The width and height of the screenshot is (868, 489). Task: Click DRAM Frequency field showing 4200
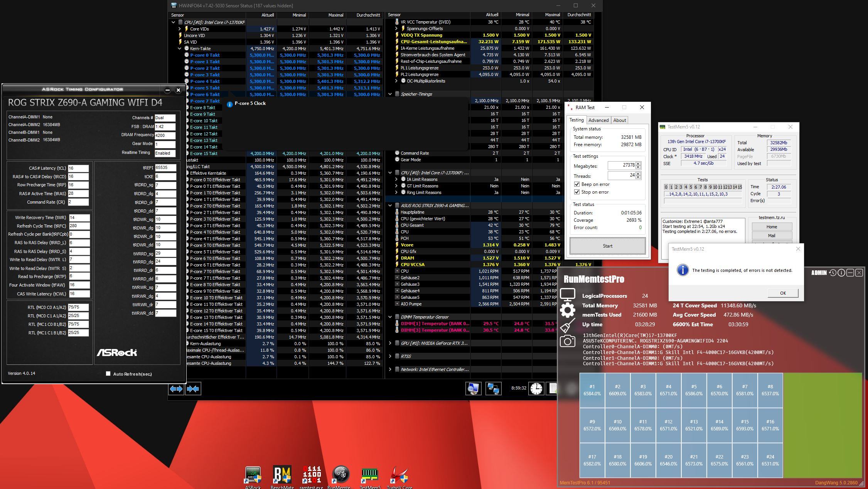coord(165,135)
